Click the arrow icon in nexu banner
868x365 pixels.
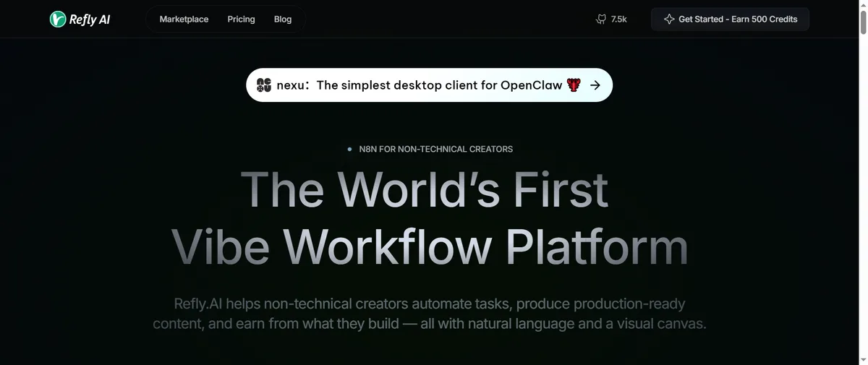click(x=595, y=85)
